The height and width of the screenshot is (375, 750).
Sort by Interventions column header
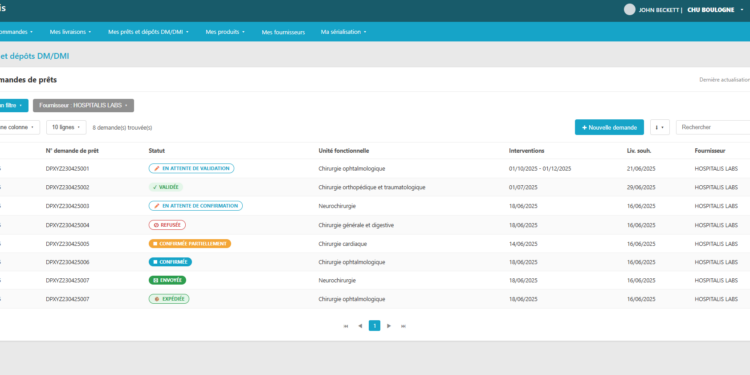click(526, 151)
